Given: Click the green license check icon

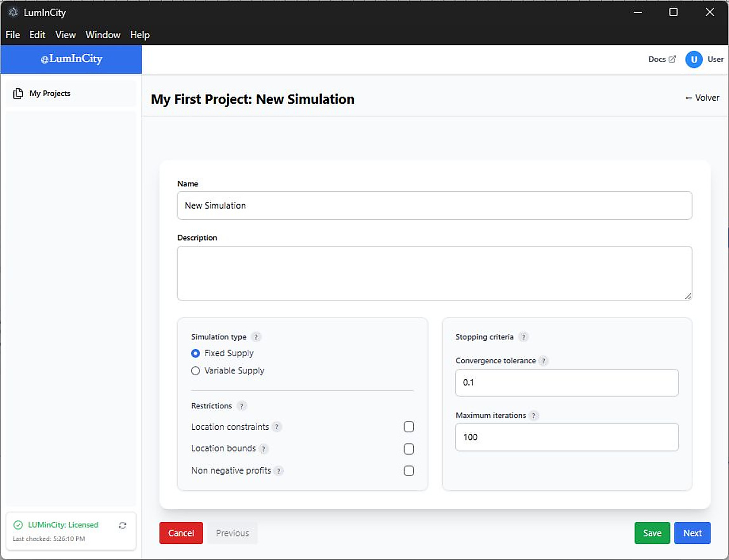Looking at the screenshot, I should (18, 525).
